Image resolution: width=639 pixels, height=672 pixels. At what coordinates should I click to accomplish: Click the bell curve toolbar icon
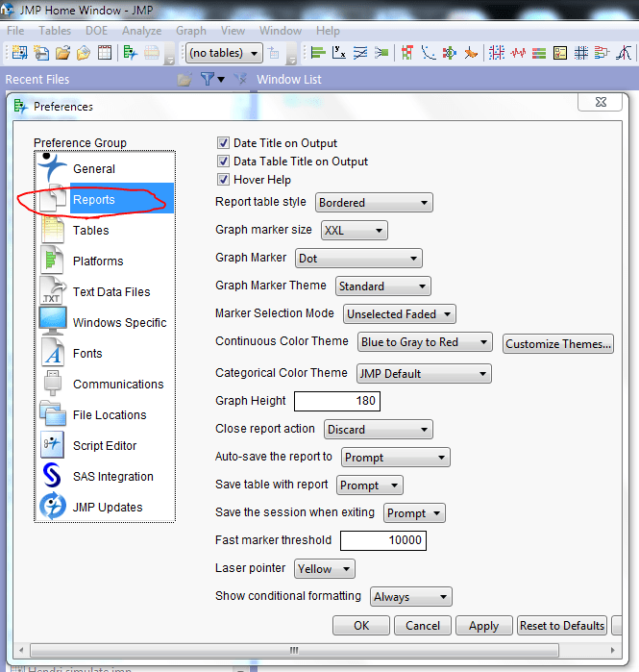point(624,53)
